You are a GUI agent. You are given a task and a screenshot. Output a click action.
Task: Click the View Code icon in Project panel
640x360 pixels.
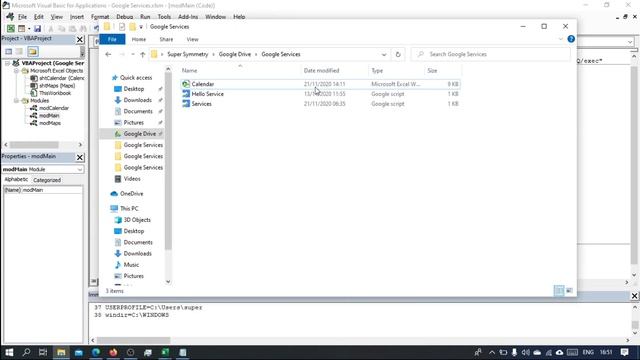(9, 51)
